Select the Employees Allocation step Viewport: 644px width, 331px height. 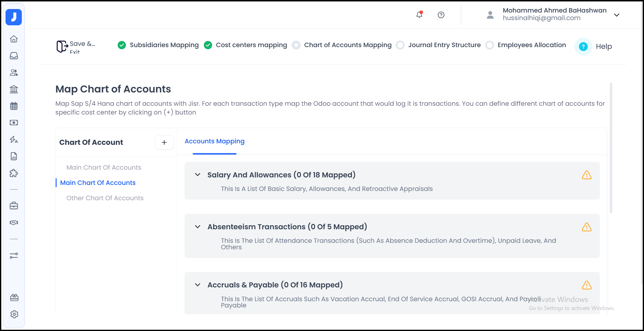[x=531, y=45]
